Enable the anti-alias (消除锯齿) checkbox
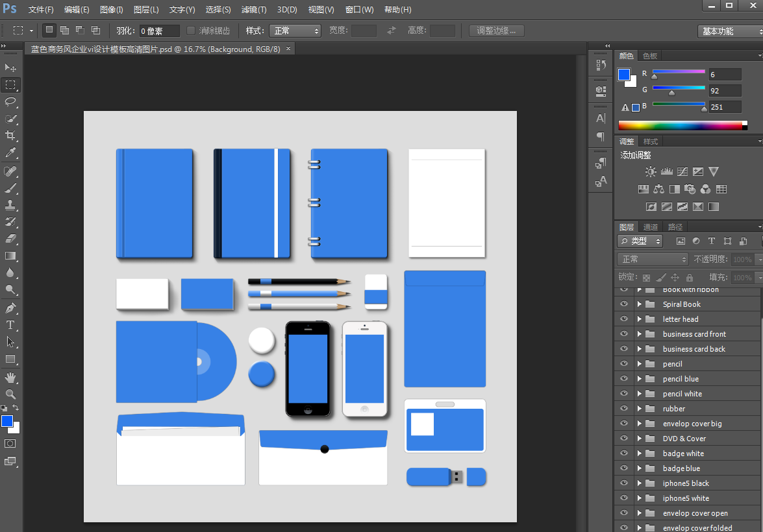This screenshot has width=763, height=532. pyautogui.click(x=191, y=30)
